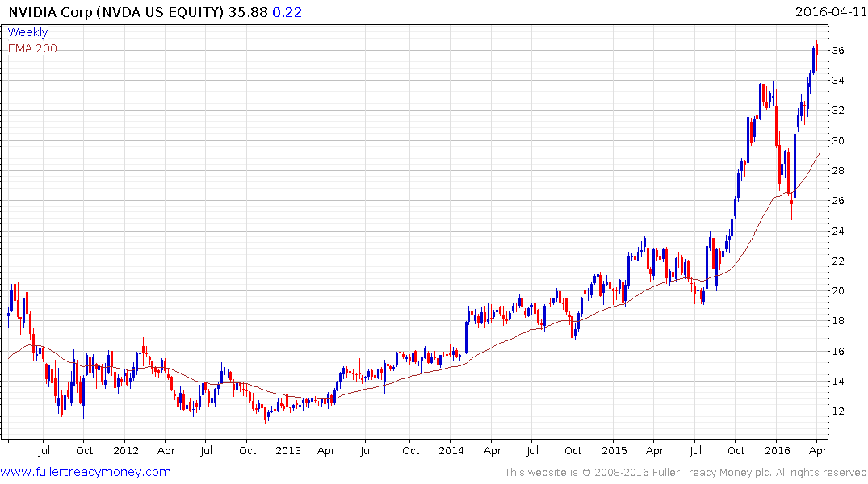The width and height of the screenshot is (868, 484).
Task: Click the last price value 35.88
Action: pyautogui.click(x=248, y=12)
